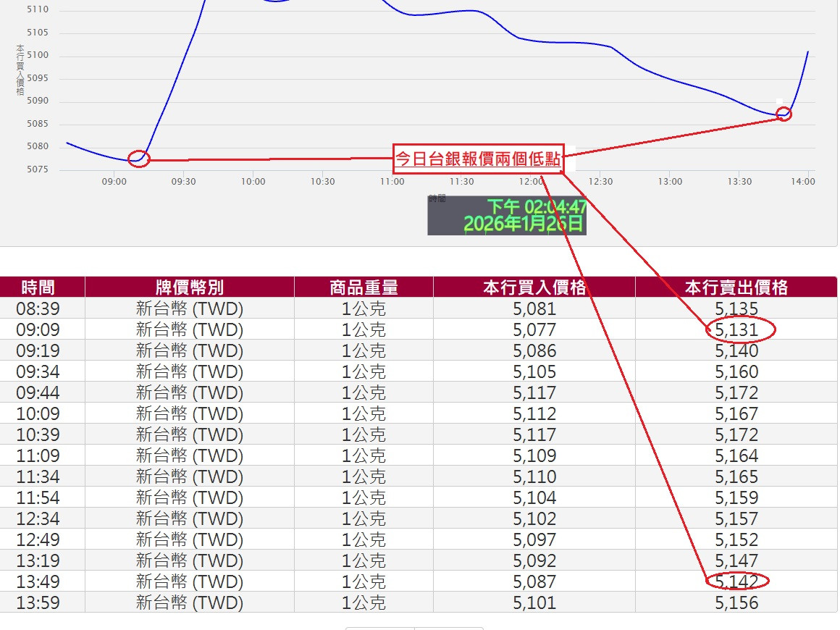
Task: Click the 本行買入價格 column header
Action: pos(534,287)
